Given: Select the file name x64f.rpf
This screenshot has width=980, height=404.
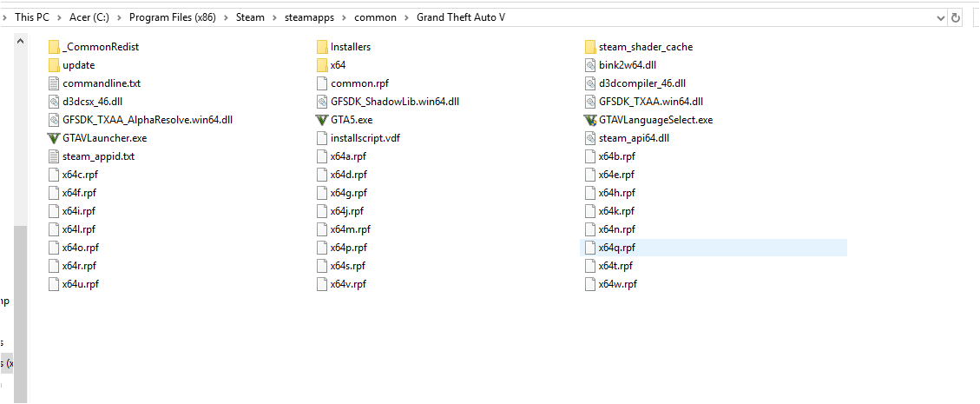Looking at the screenshot, I should tap(79, 193).
